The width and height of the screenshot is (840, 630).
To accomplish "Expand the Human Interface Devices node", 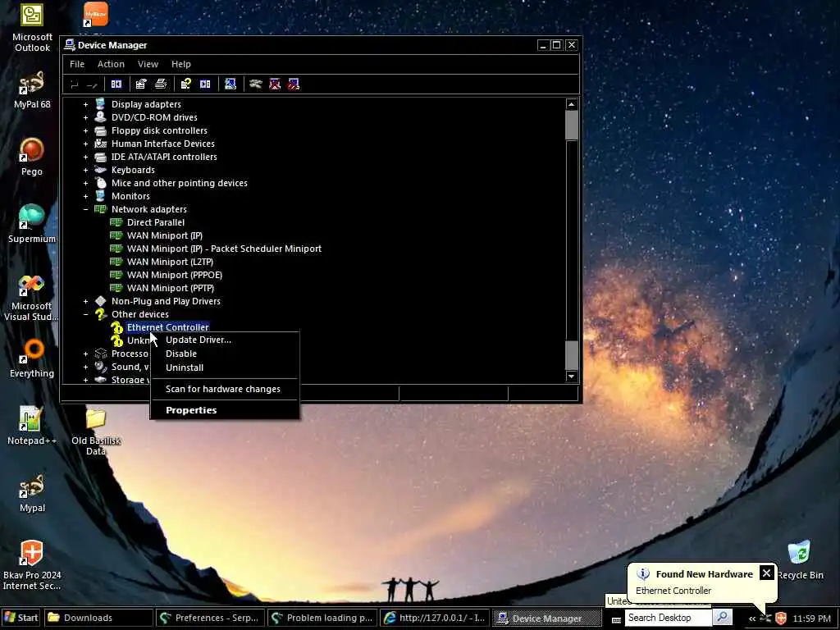I will (x=85, y=144).
